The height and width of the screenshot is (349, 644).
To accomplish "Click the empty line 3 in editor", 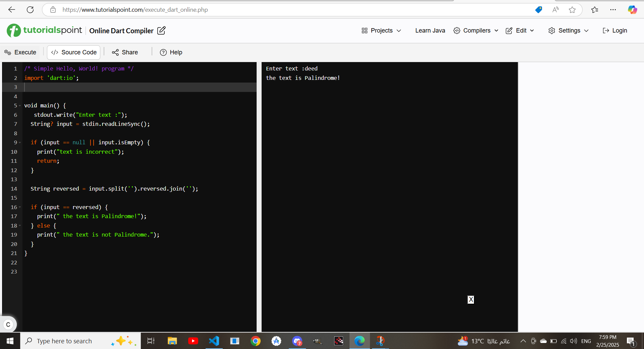I will coord(139,87).
